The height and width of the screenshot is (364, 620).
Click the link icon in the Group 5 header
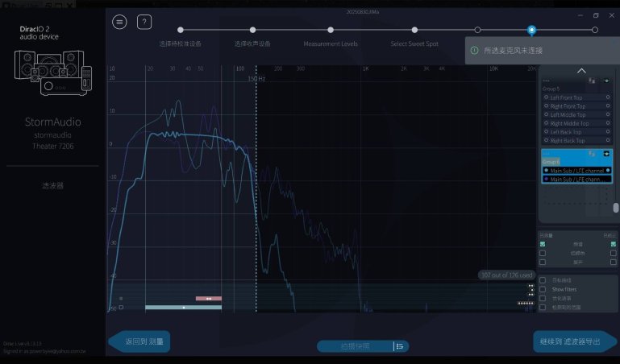[592, 81]
